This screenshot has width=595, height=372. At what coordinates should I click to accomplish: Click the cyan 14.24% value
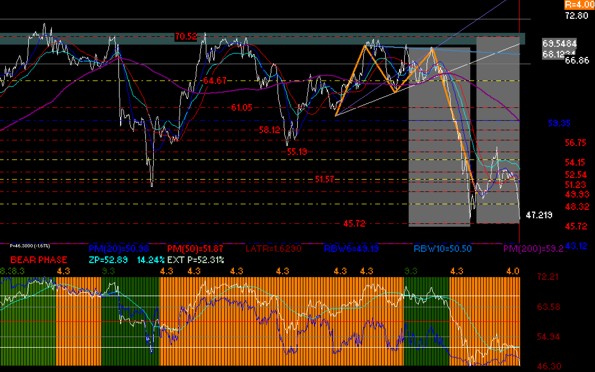click(151, 260)
